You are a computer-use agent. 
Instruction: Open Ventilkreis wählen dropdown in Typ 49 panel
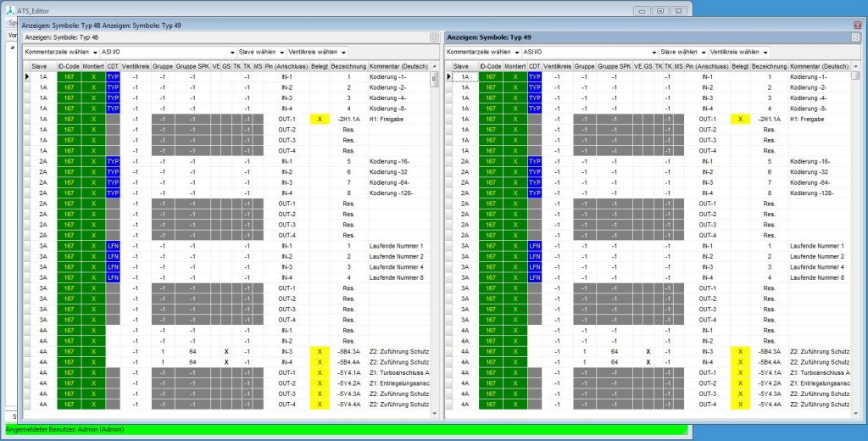coord(739,53)
